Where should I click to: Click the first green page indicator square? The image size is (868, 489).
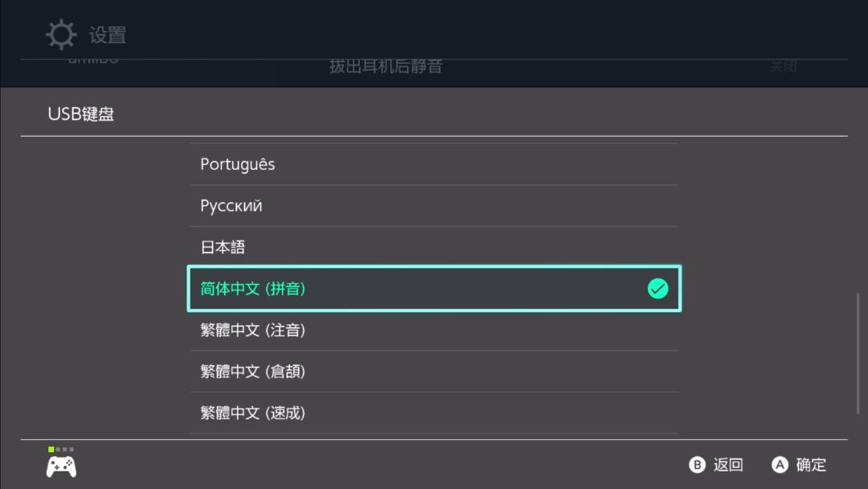51,450
